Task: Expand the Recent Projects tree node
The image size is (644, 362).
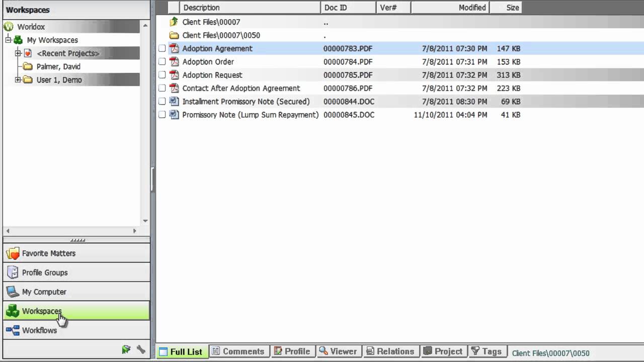Action: coord(18,53)
